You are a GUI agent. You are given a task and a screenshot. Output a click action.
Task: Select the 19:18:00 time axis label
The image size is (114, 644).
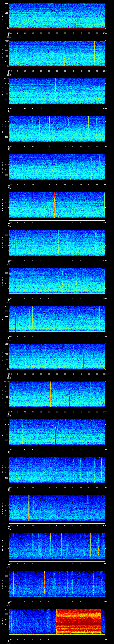point(9,109)
